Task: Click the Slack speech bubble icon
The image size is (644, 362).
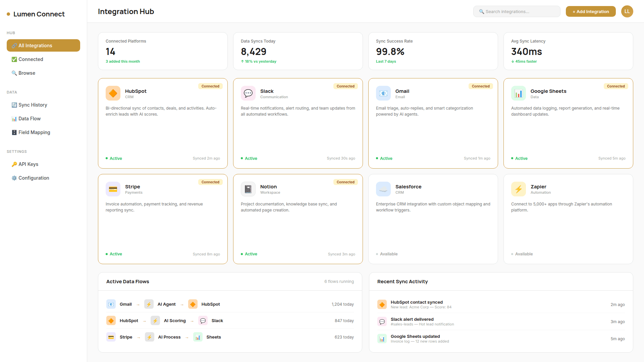Action: point(248,93)
